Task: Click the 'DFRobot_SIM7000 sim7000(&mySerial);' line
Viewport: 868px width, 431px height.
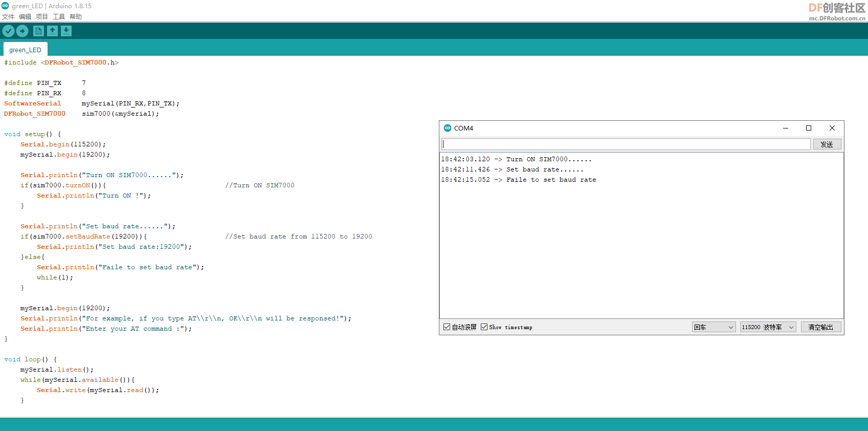Action: (x=82, y=114)
